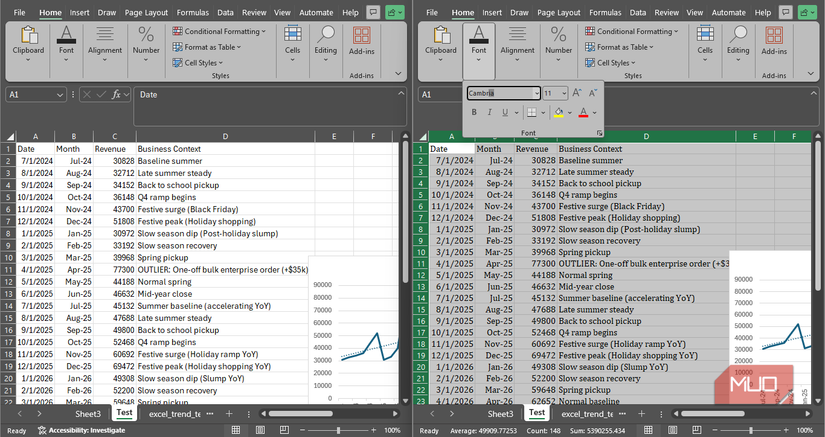Click Insert Function fx in left window
Viewport: 825px width, 437px height.
click(116, 95)
